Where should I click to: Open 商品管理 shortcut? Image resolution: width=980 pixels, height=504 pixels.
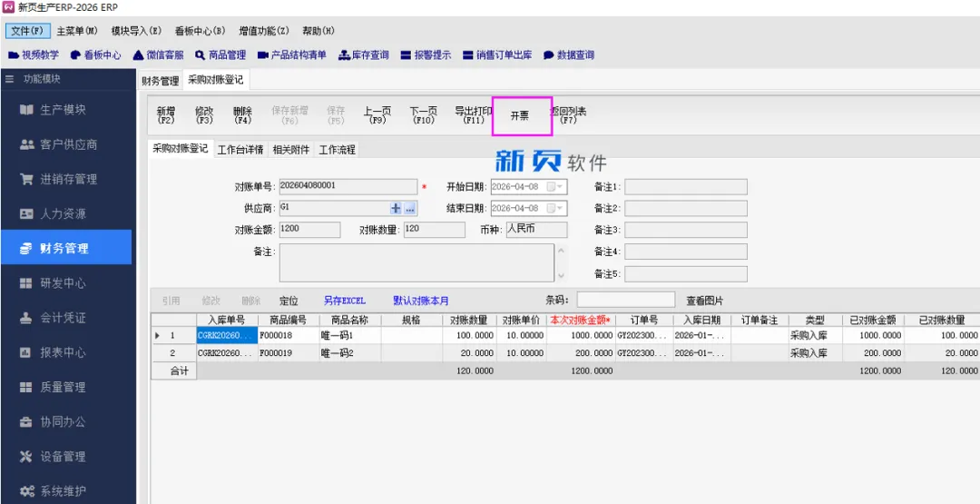pos(220,55)
